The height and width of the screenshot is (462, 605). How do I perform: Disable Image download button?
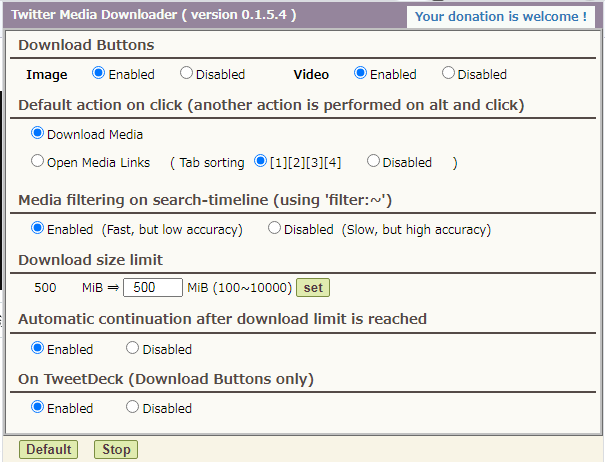pyautogui.click(x=186, y=73)
